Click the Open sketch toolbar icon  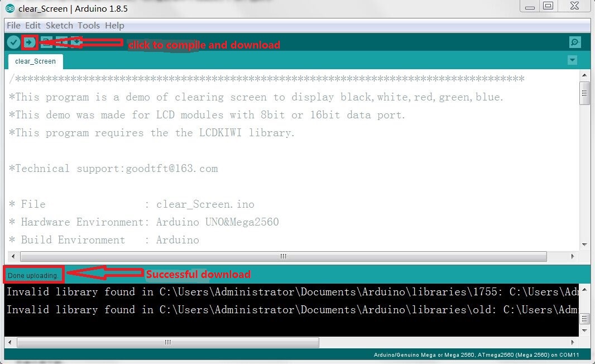click(62, 42)
